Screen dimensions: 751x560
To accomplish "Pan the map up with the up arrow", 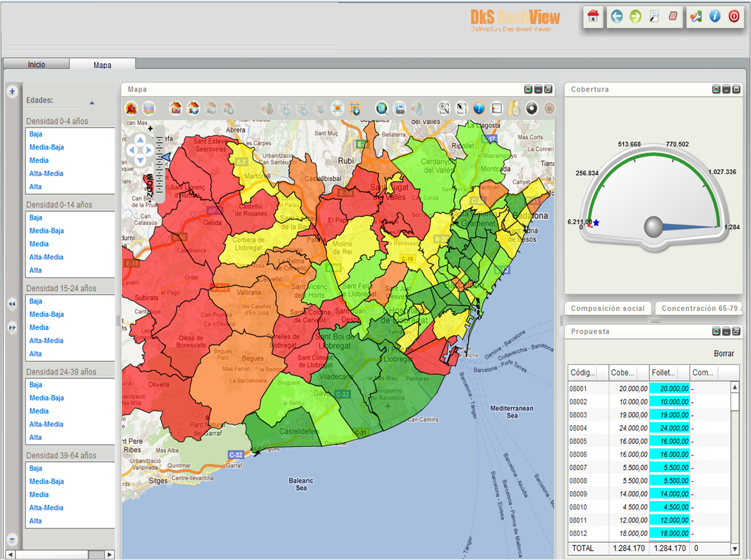I will [x=140, y=140].
